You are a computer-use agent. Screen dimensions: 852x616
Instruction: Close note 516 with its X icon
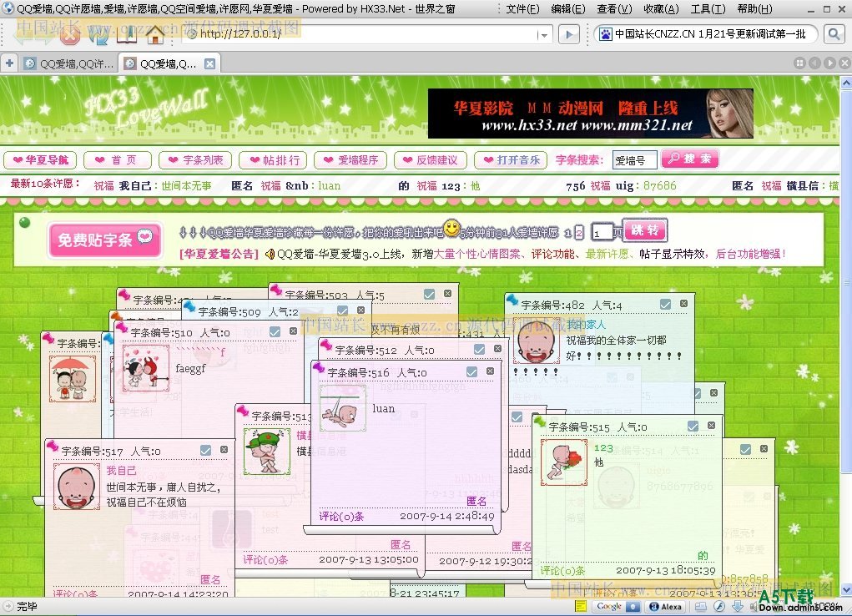[x=490, y=371]
